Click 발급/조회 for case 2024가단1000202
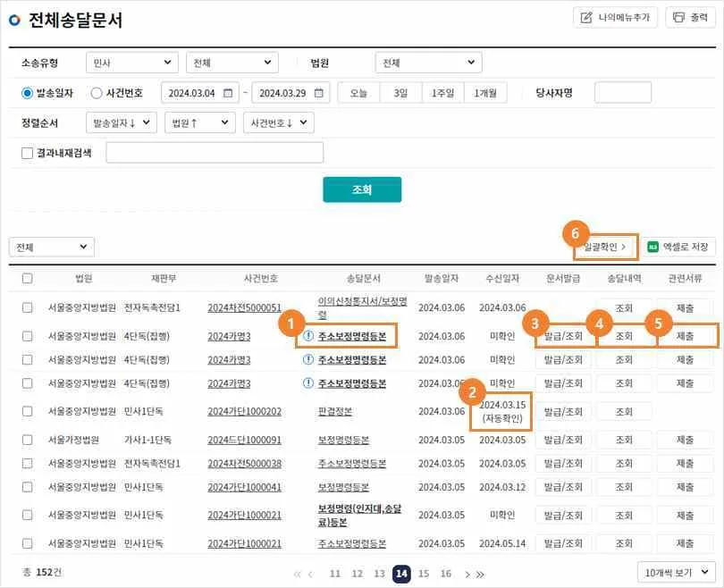 coord(563,412)
